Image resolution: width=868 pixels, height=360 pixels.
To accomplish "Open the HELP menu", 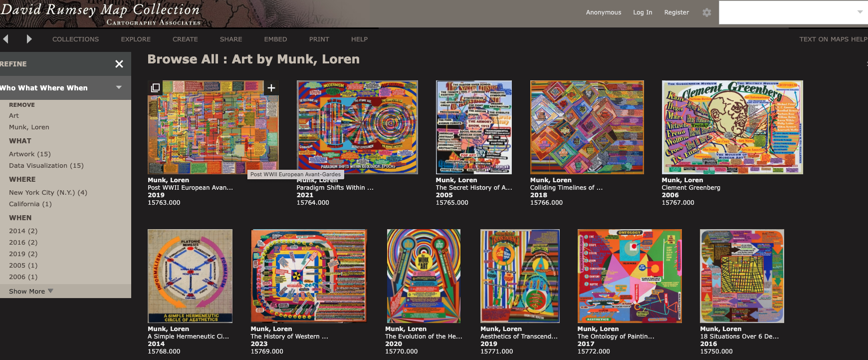I will coord(359,39).
